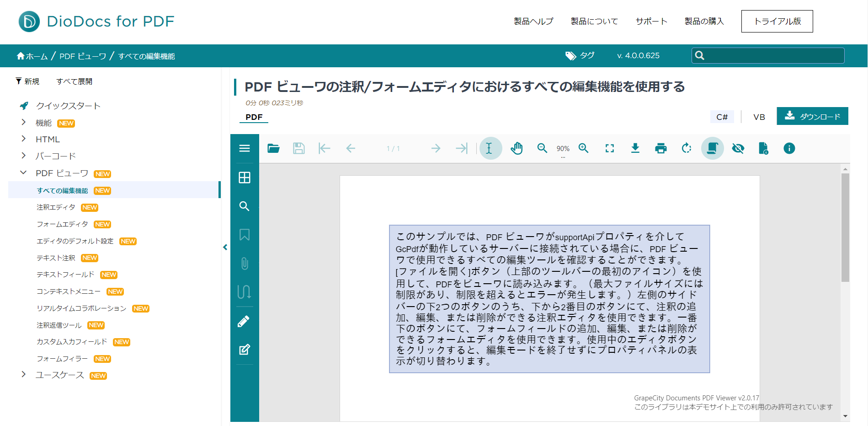Open the annotation editor pencil

pyautogui.click(x=244, y=321)
